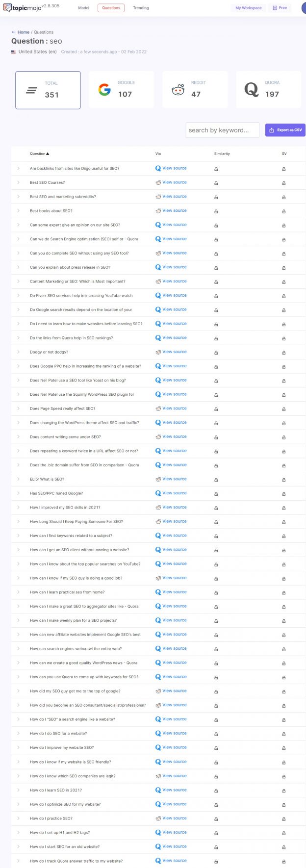This screenshot has height=868, width=306.
Task: Switch to the Model tab
Action: click(83, 8)
